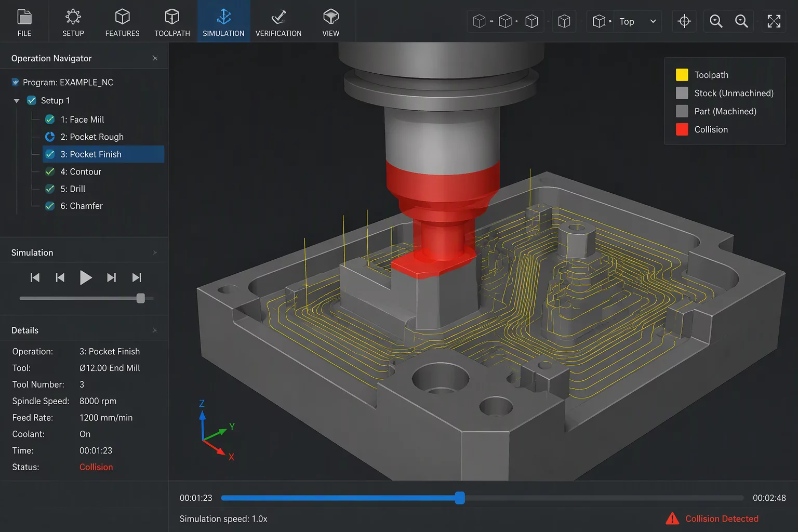The height and width of the screenshot is (532, 798).
Task: Collapse the Setup 1 tree node
Action: [x=17, y=101]
